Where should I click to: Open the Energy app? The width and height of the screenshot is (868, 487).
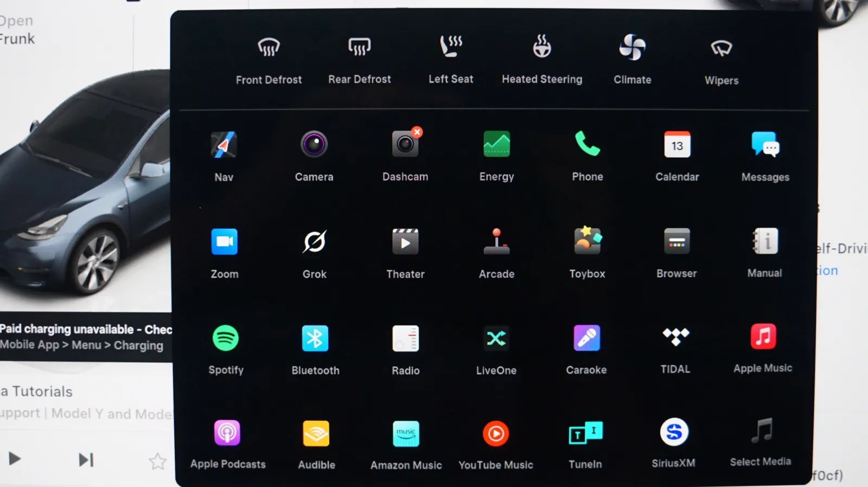496,144
